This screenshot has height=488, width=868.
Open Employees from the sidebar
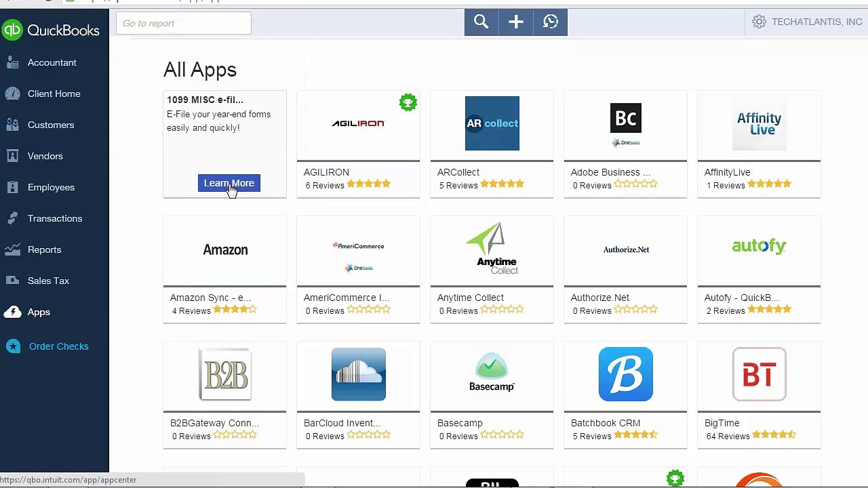(51, 187)
